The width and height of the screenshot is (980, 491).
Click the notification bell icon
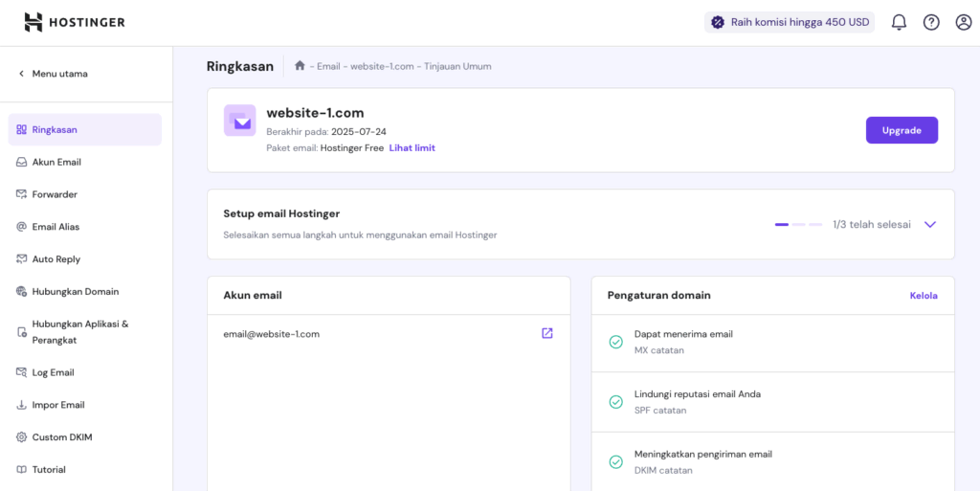click(899, 22)
